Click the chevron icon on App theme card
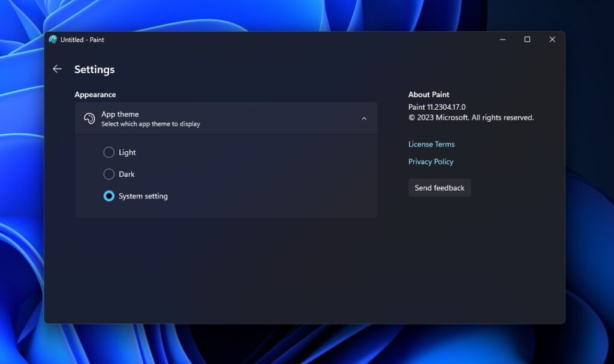614x364 pixels. 364,118
